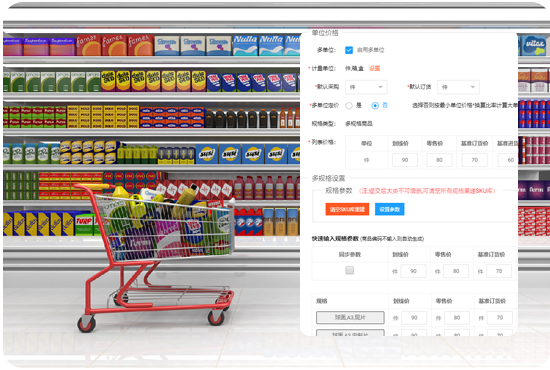
Task: Click the 基准订货价 field in 列表价格 table
Action: click(x=474, y=160)
